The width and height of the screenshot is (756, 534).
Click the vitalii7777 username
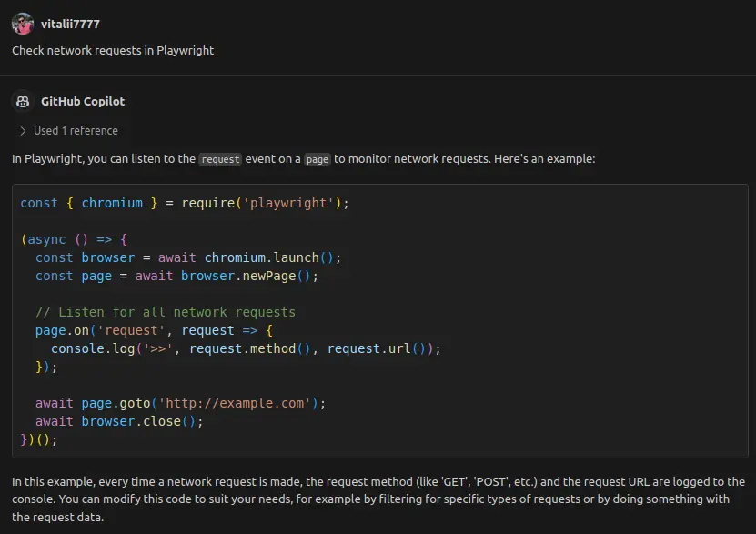tap(70, 24)
